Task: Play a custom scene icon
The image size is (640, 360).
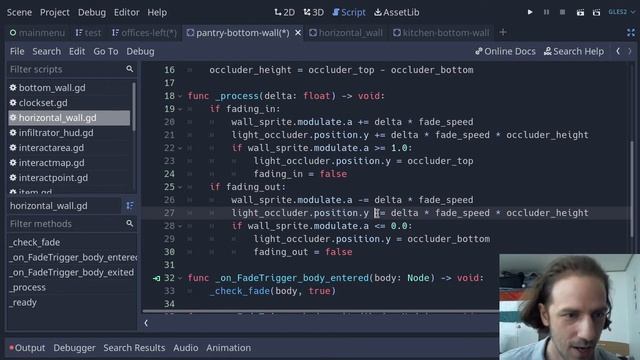Action: point(596,12)
